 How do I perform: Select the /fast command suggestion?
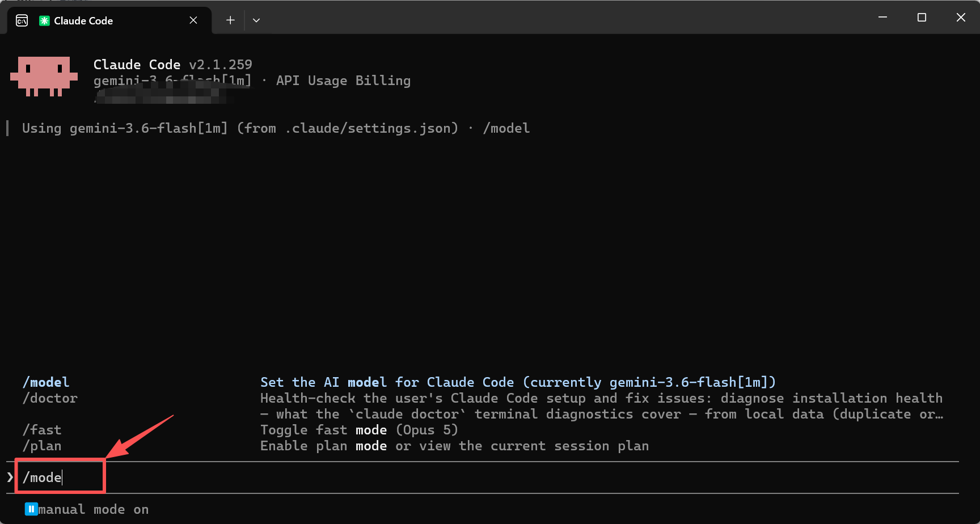[42, 430]
